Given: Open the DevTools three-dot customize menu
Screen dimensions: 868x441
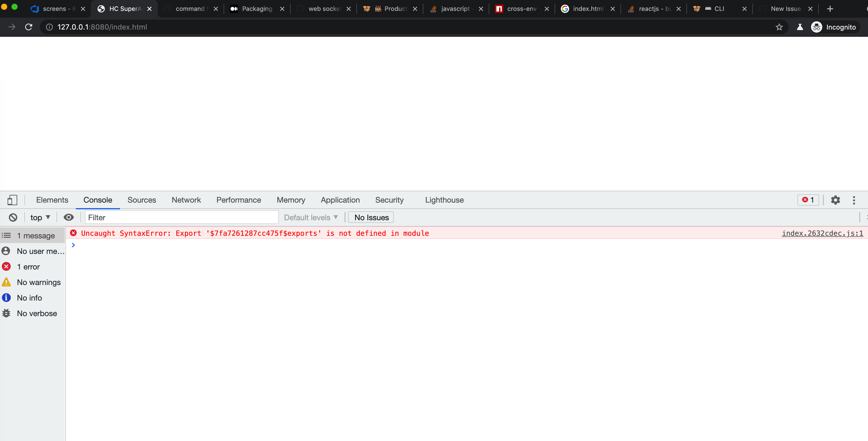Looking at the screenshot, I should [x=855, y=200].
